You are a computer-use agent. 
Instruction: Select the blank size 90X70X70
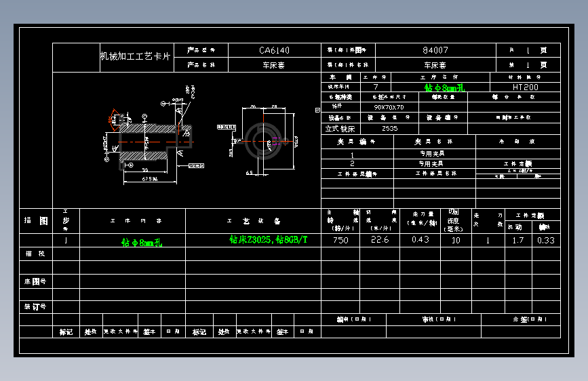tap(389, 107)
